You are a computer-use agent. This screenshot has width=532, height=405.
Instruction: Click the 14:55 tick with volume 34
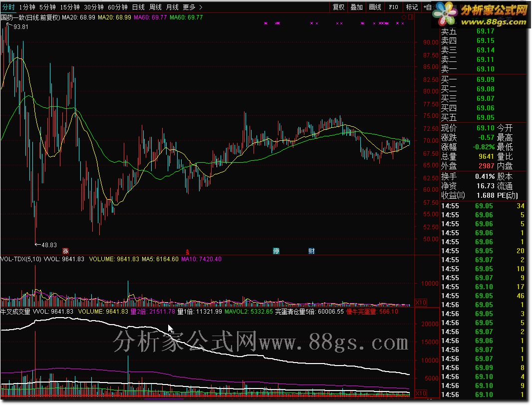483,206
